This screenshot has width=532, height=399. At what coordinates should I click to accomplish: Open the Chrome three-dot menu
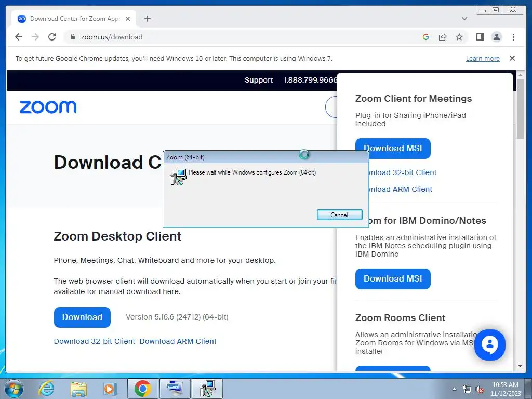pos(513,37)
